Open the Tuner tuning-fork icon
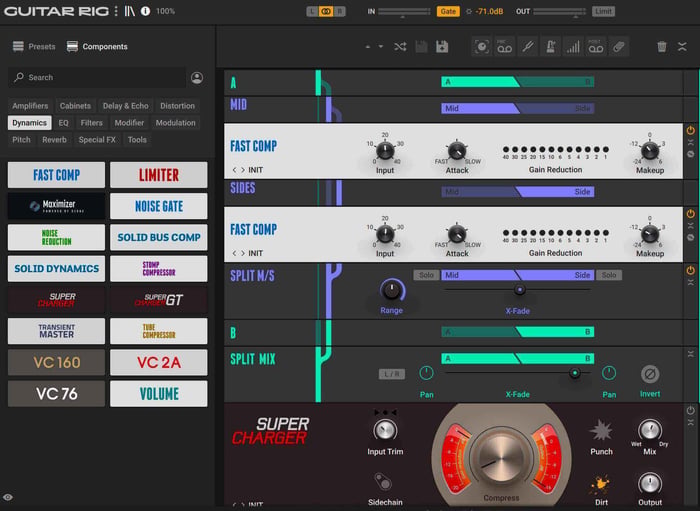700x511 pixels. (528, 46)
